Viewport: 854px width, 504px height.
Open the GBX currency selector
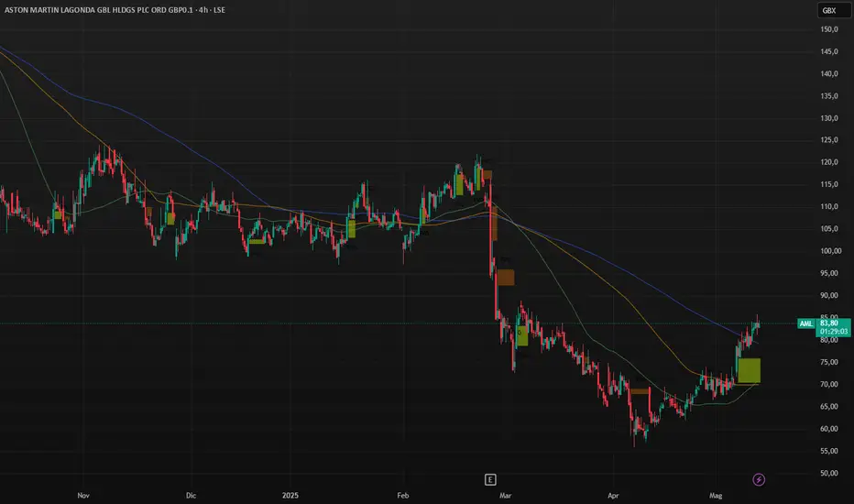point(833,10)
